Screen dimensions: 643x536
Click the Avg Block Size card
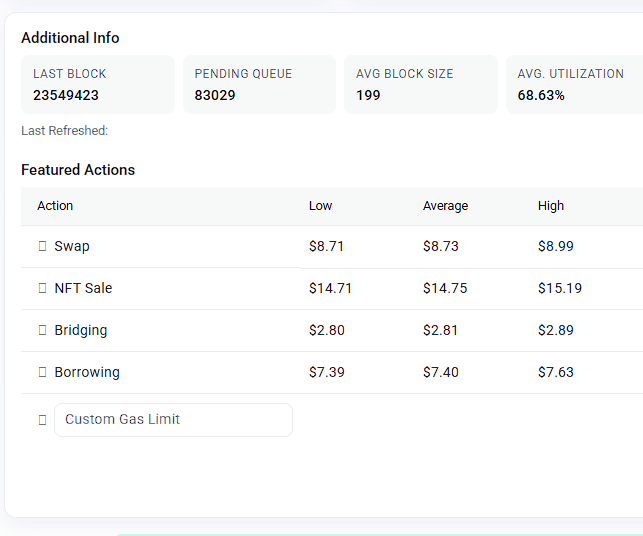421,85
